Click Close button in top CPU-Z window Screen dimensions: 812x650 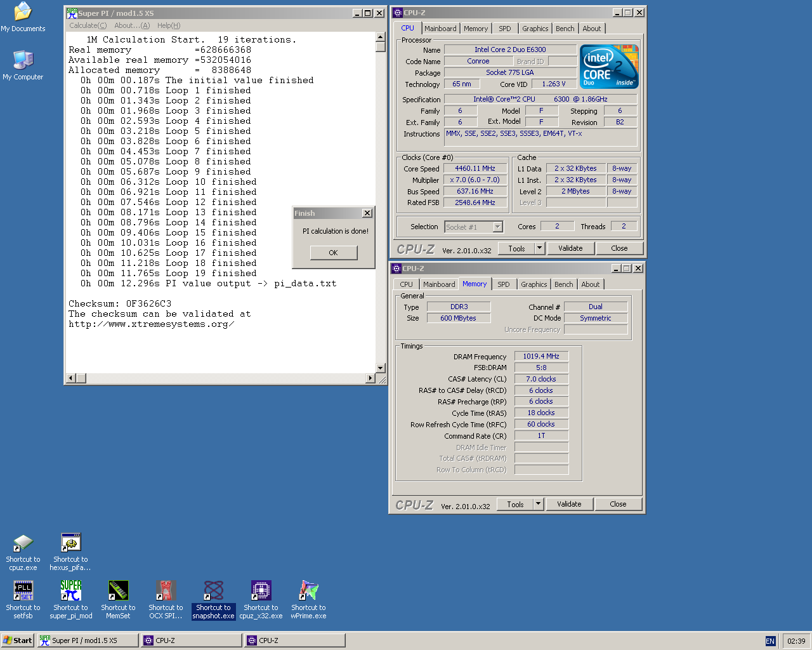(619, 248)
